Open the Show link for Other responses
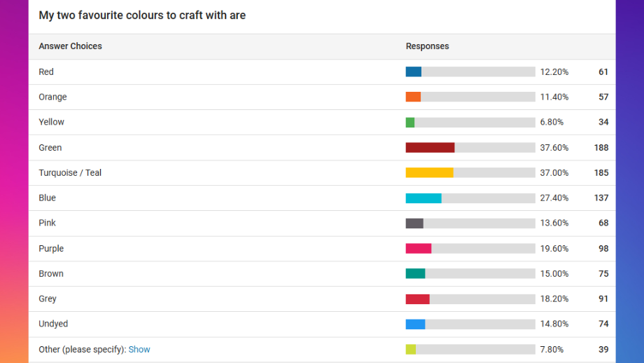Viewport: 644px width, 363px height. pos(139,350)
